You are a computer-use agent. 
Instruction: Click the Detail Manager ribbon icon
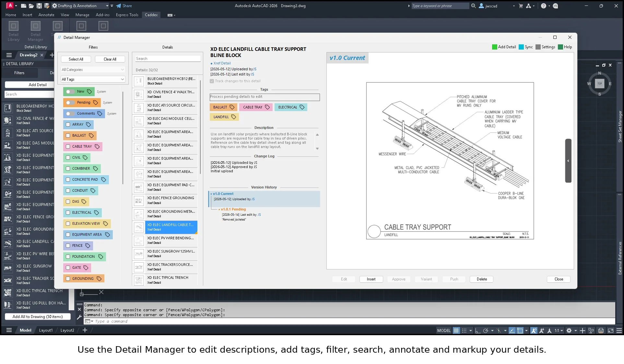point(36,26)
